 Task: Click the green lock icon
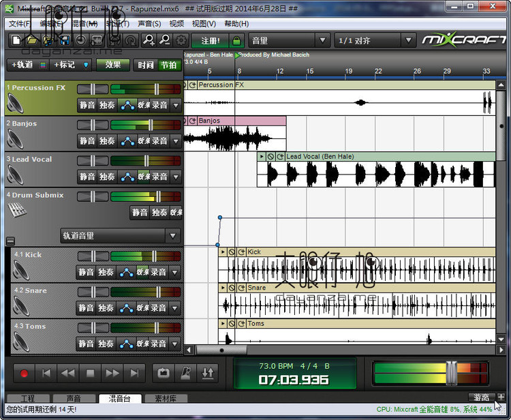pyautogui.click(x=236, y=41)
